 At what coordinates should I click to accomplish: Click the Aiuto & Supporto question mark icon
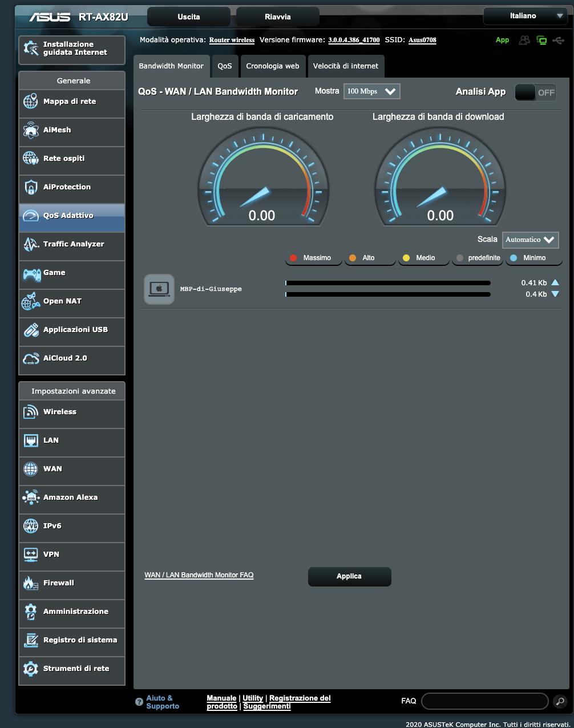tap(139, 702)
